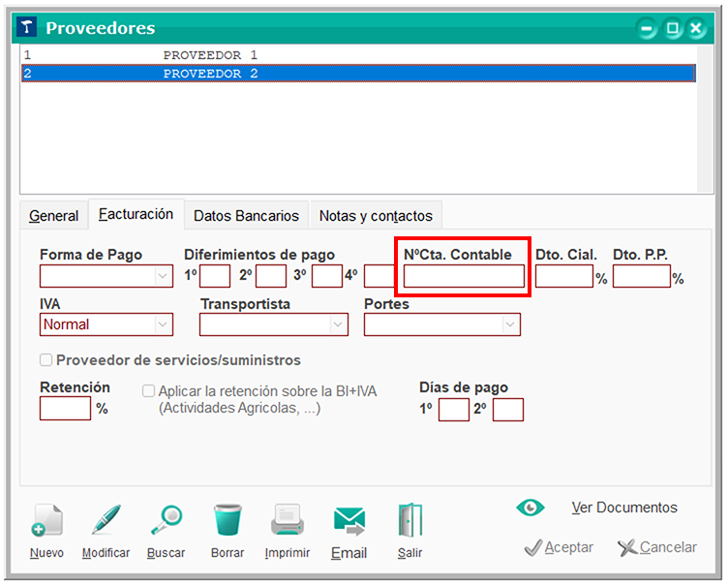This screenshot has height=586, width=728.
Task: Click the 2º Diferimientos de pago field
Action: click(x=271, y=276)
